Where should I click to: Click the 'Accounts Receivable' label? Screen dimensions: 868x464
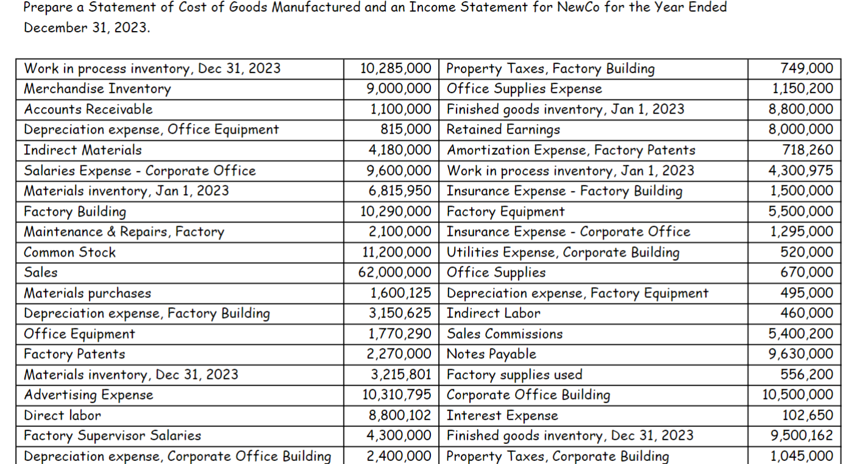(88, 109)
